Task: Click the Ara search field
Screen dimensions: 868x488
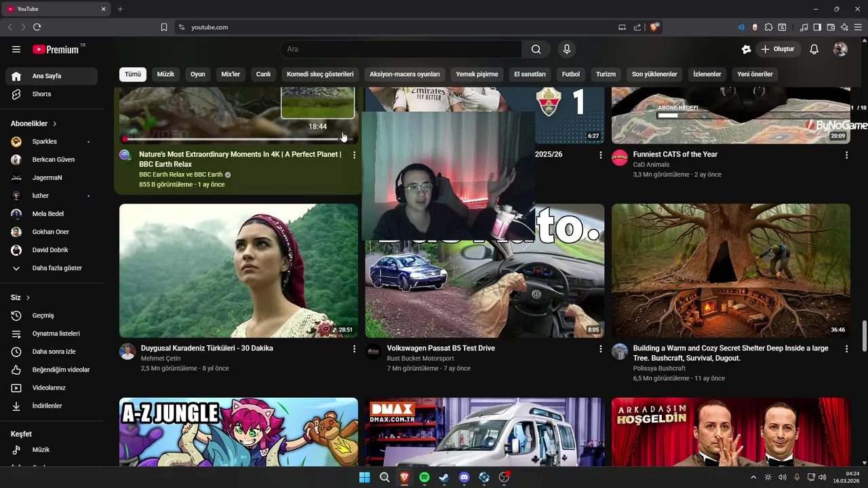Action: [401, 49]
